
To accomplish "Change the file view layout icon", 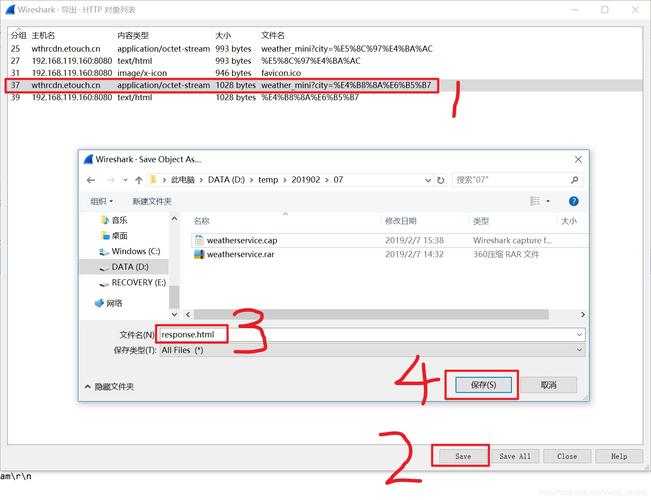I will pyautogui.click(x=535, y=201).
